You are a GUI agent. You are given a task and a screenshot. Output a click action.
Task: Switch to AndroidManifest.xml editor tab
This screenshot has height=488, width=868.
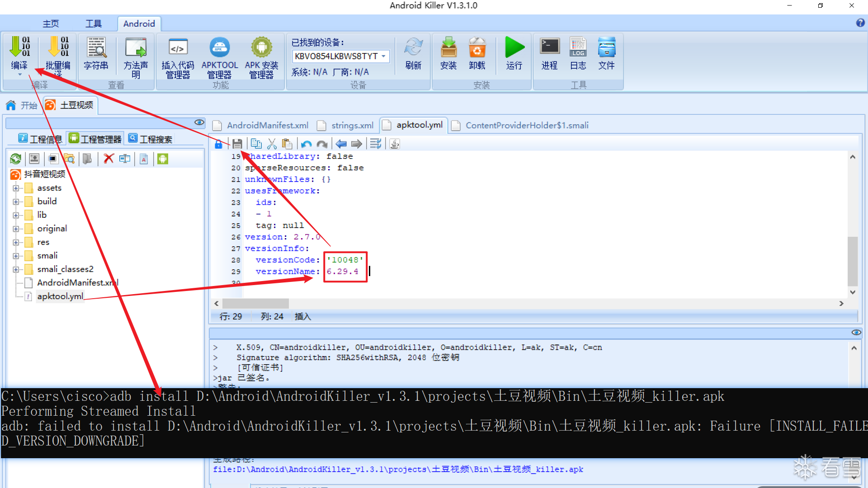tap(267, 125)
